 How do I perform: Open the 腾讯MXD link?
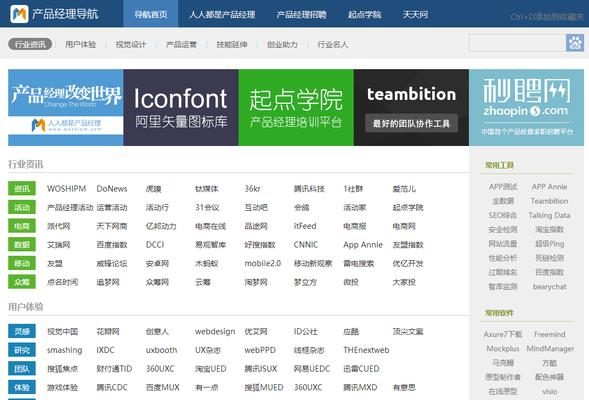(360, 387)
